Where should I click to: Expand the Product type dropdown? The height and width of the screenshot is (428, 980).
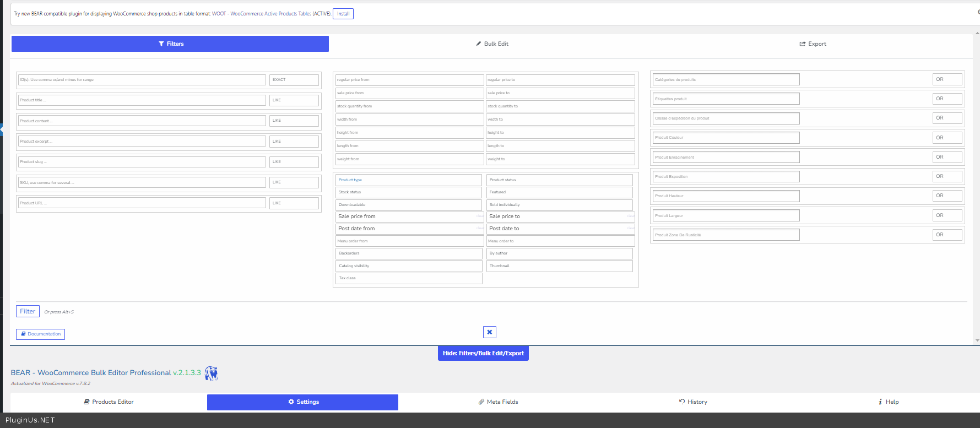coord(408,180)
